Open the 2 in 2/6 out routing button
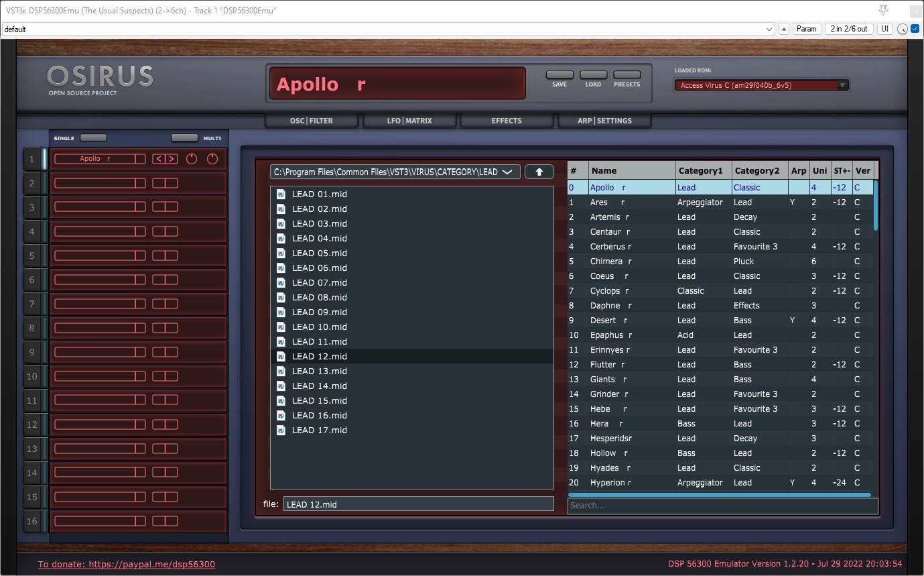This screenshot has height=576, width=924. point(849,29)
